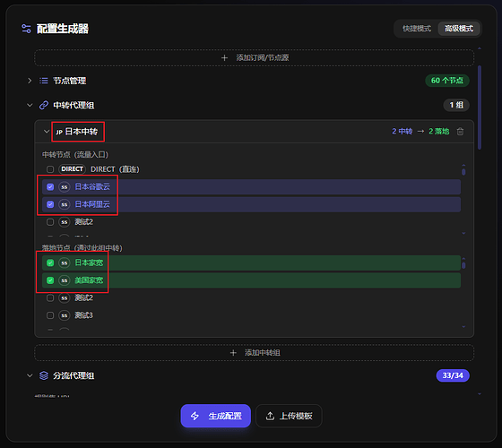Screen dimensions: 502x448
Task: Click the 日本中转 group name
Action: (x=77, y=132)
